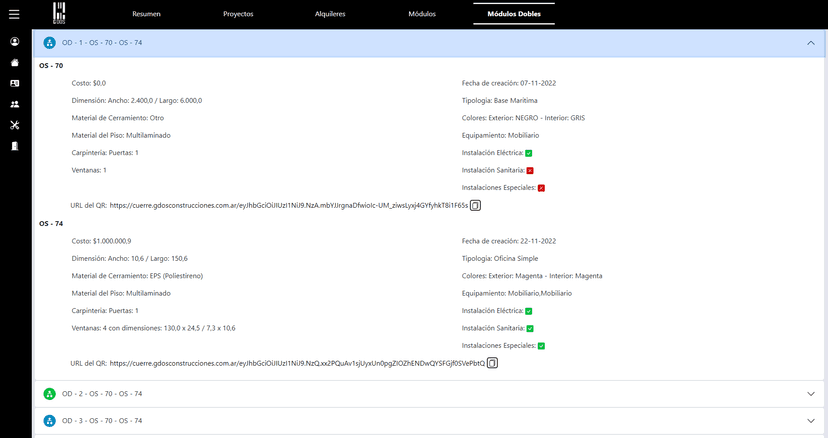Collapse the OD - 1 accordion panel

tap(810, 43)
